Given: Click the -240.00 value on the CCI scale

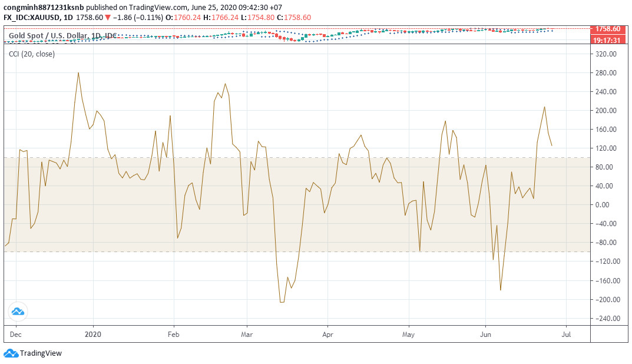Looking at the screenshot, I should coord(605,318).
